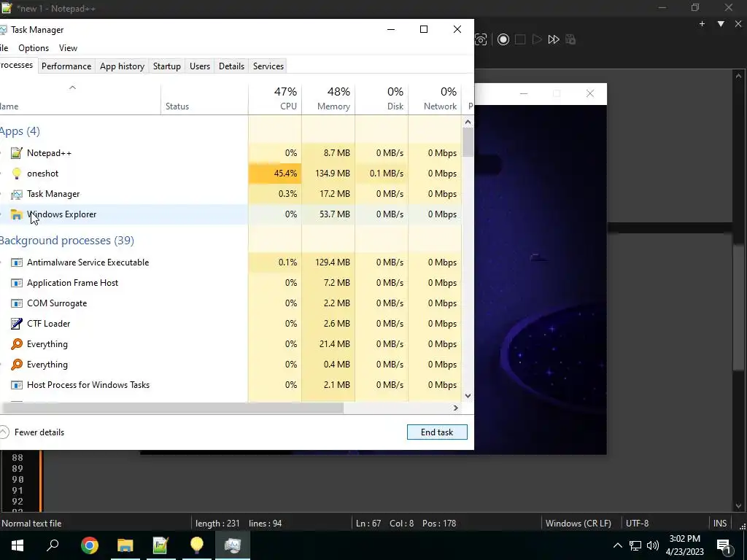
Task: Go to the Services tab
Action: pyautogui.click(x=268, y=66)
